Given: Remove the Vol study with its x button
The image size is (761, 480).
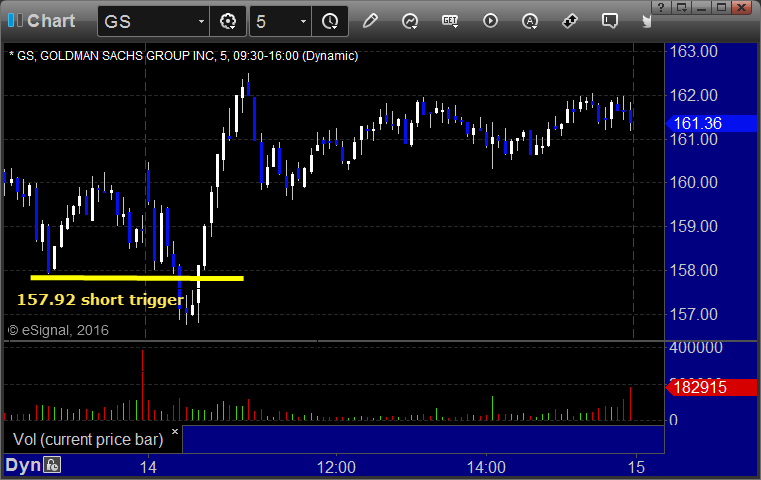Looking at the screenshot, I should (175, 431).
